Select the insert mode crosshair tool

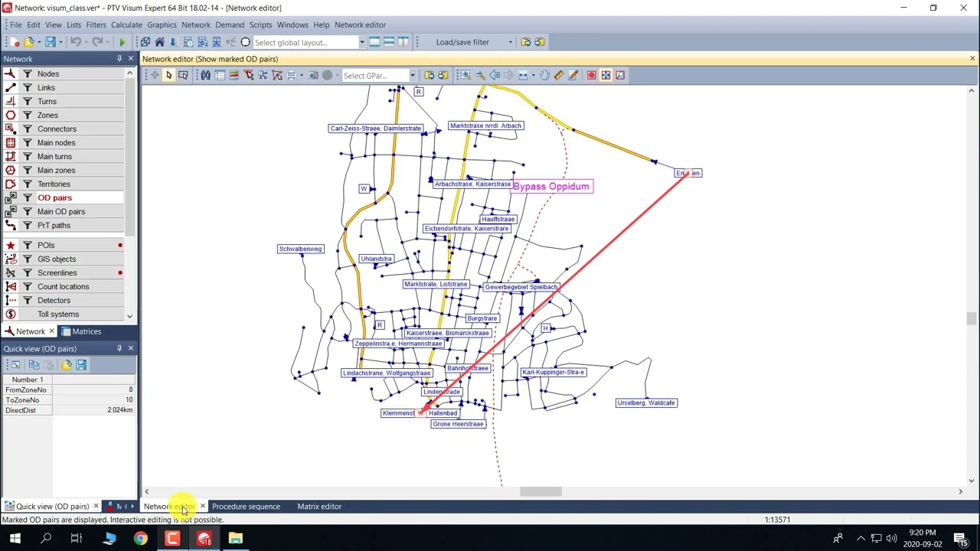[155, 75]
